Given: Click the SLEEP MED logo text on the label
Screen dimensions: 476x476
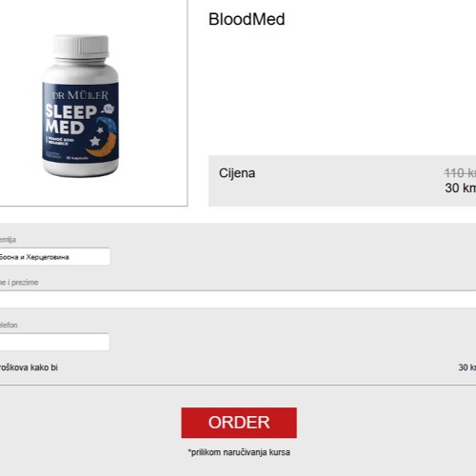Looking at the screenshot, I should tap(70, 119).
